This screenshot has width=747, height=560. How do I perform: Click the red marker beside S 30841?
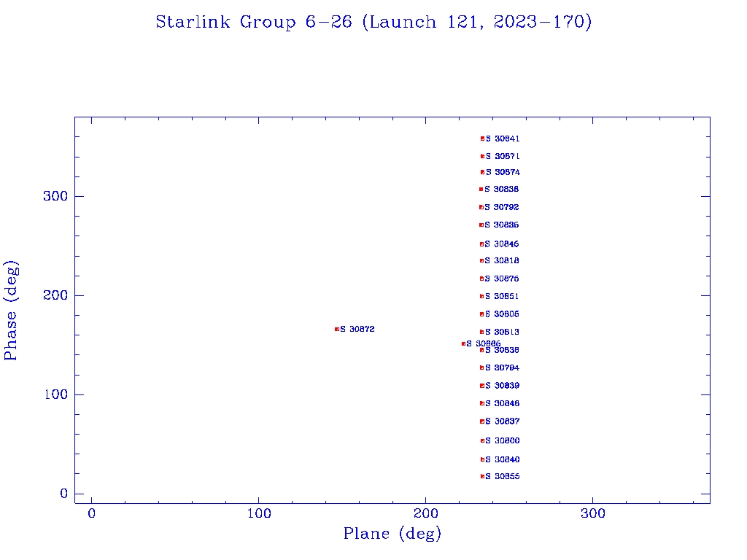482,139
